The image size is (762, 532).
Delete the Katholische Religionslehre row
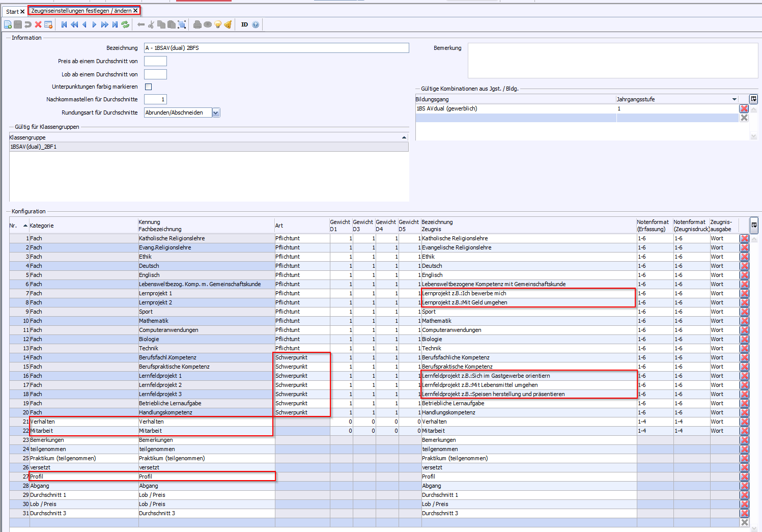pyautogui.click(x=744, y=238)
